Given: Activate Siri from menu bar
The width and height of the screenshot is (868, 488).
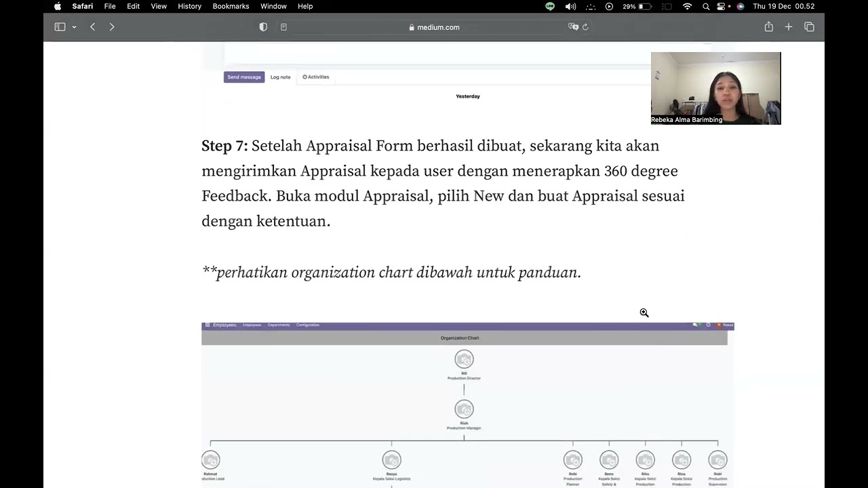Looking at the screenshot, I should pyautogui.click(x=740, y=6).
